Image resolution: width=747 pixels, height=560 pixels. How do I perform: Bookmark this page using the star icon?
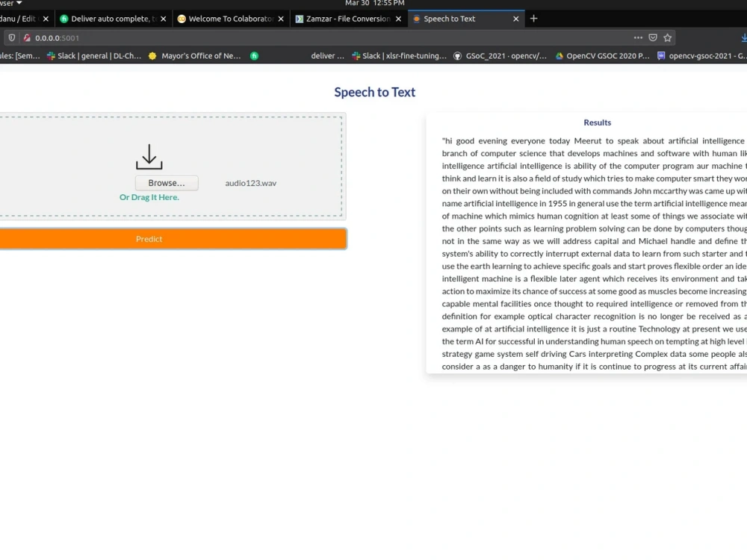pyautogui.click(x=667, y=37)
